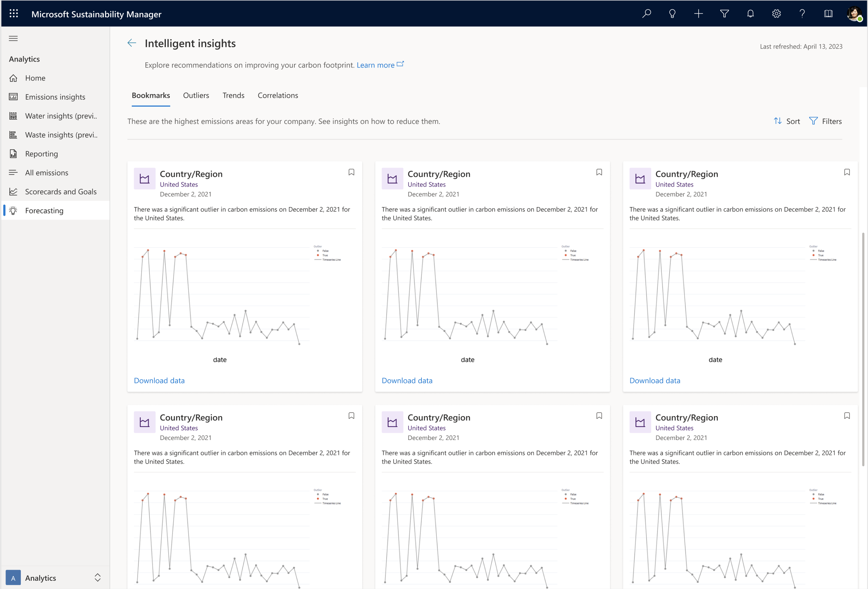This screenshot has height=589, width=868.
Task: Open the settings gear icon
Action: click(x=776, y=14)
